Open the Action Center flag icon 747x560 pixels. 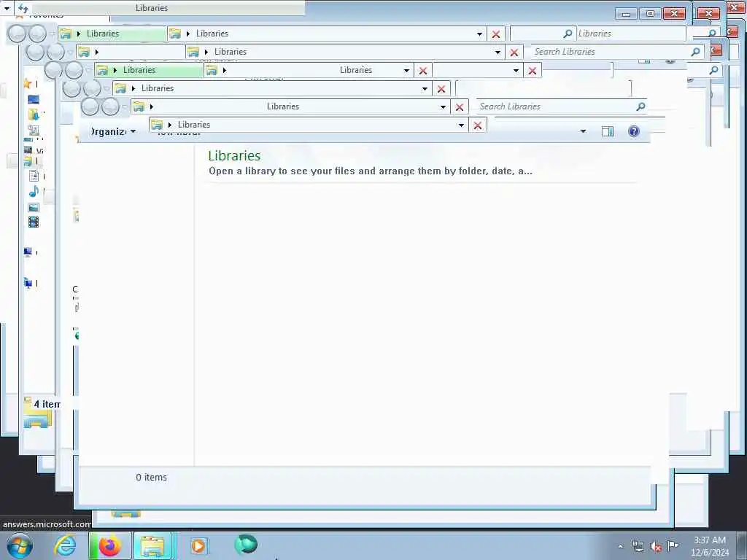pyautogui.click(x=673, y=545)
